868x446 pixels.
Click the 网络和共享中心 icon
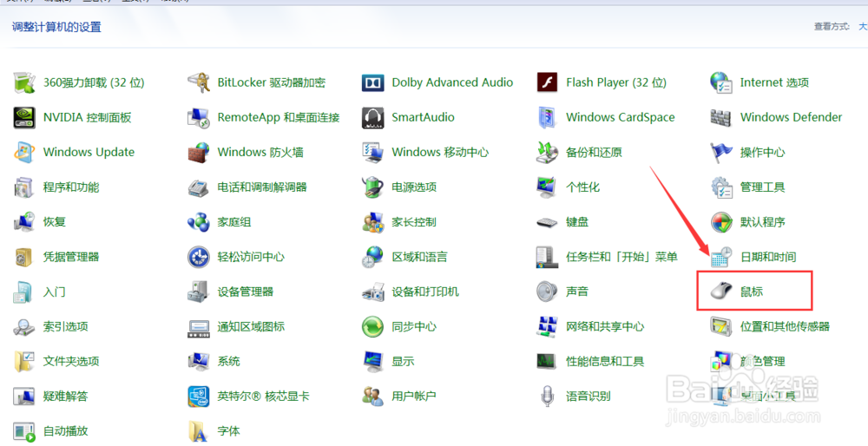(547, 326)
